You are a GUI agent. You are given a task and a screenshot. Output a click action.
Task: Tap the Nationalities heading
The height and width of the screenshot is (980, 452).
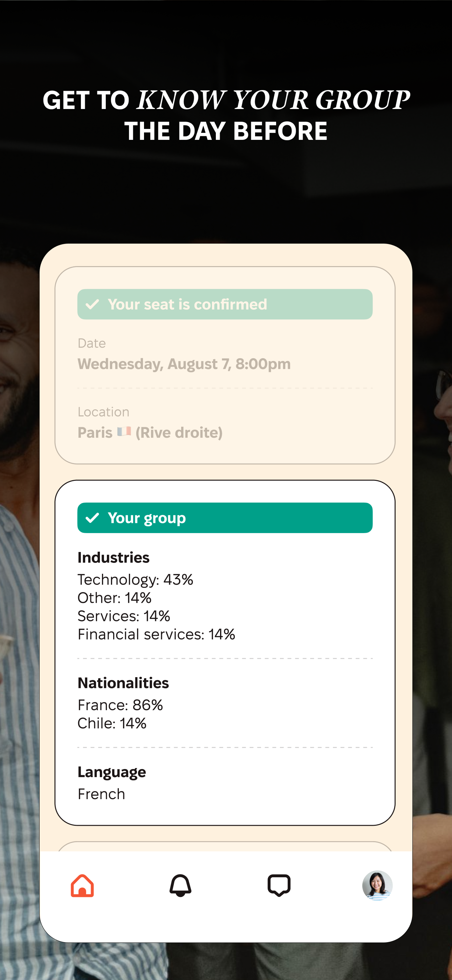(x=123, y=683)
